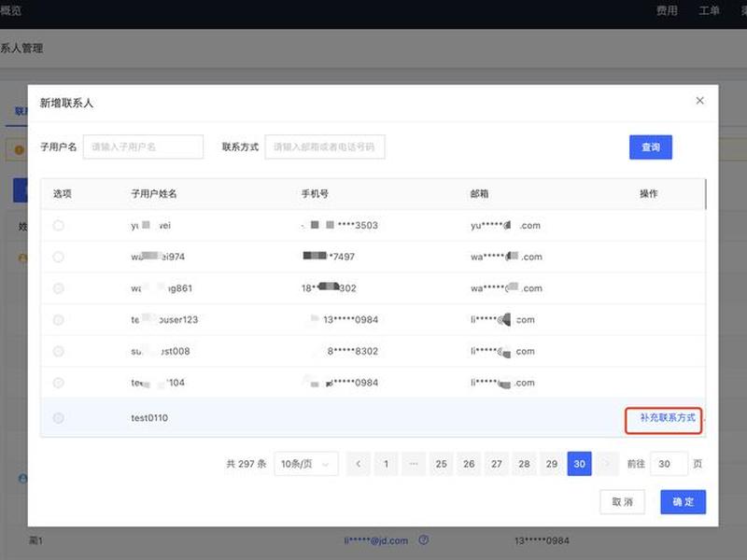Image resolution: width=747 pixels, height=560 pixels.
Task: Click the 确定 confirm button
Action: click(684, 502)
